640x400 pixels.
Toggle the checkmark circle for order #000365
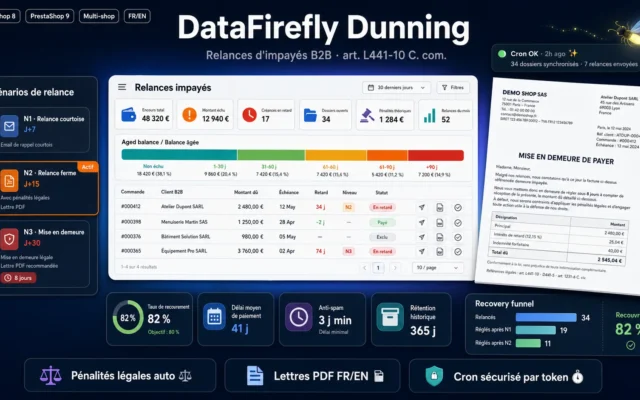[x=458, y=252]
